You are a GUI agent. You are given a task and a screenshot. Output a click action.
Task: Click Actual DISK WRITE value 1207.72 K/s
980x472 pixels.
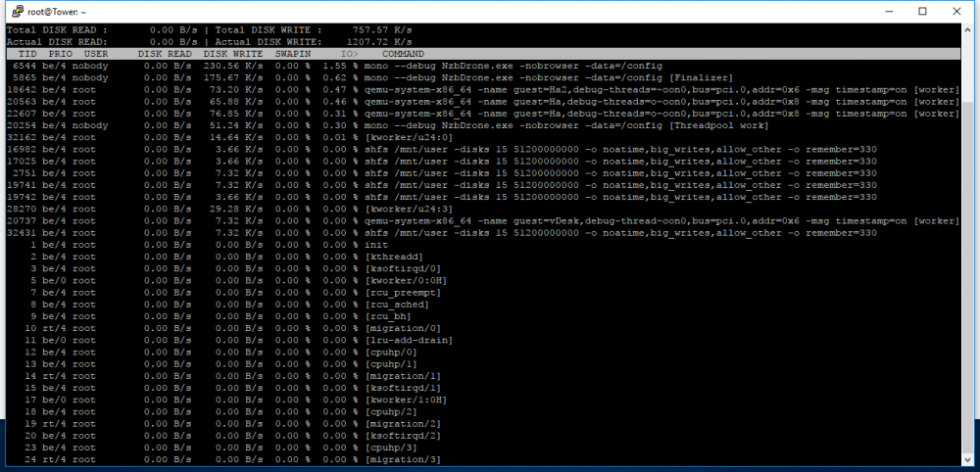coord(379,42)
